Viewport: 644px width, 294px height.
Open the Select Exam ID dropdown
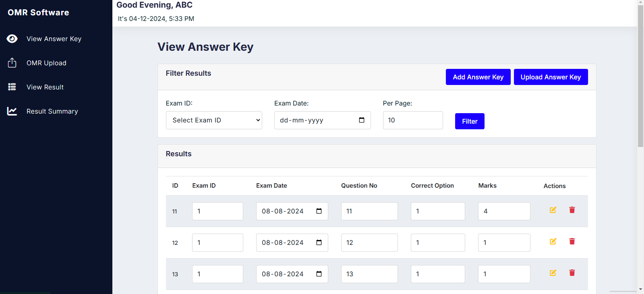point(214,120)
